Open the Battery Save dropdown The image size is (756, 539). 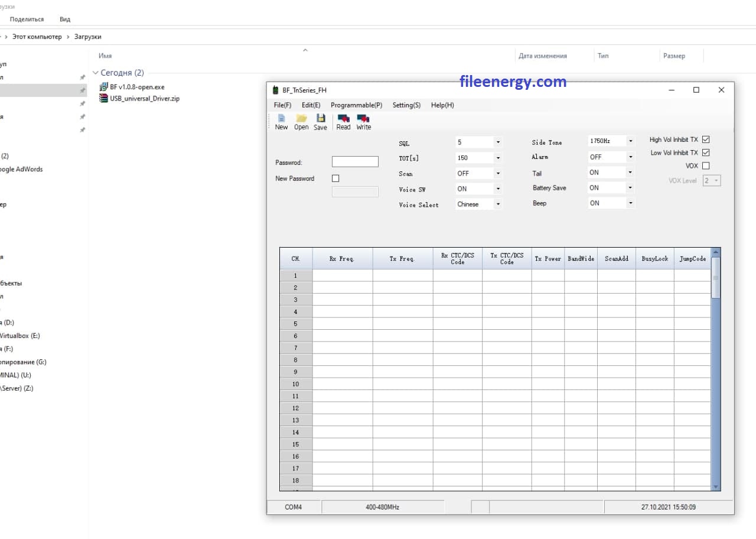tap(630, 188)
